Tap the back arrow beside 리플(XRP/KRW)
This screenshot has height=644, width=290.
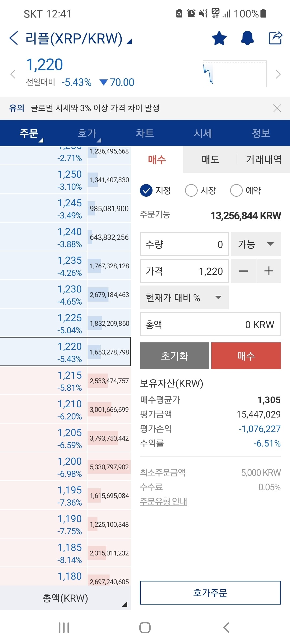coord(14,38)
